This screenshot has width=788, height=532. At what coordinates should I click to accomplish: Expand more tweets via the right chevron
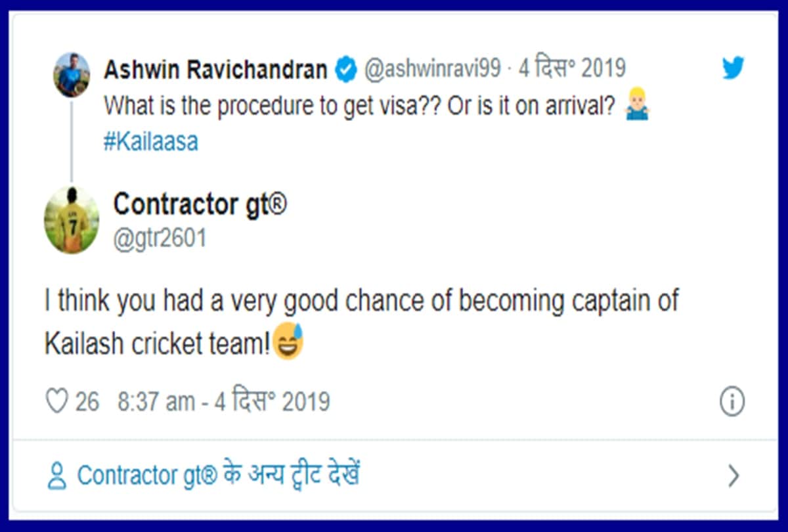[x=734, y=474]
